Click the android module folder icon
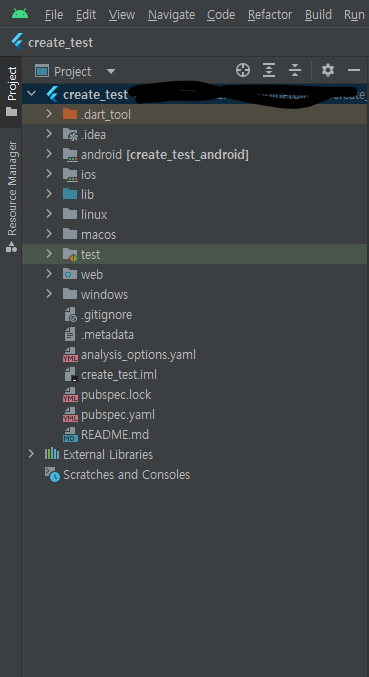This screenshot has width=369, height=677. [69, 155]
